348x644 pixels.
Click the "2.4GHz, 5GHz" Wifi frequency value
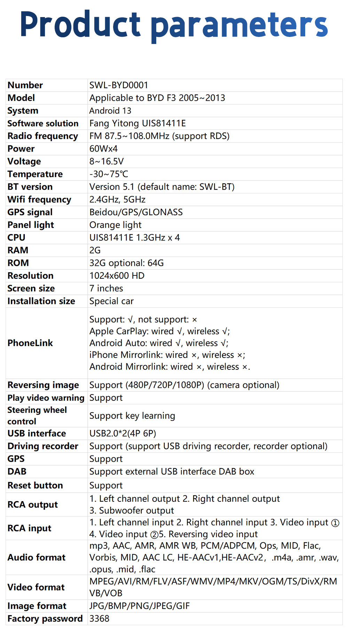pos(117,199)
